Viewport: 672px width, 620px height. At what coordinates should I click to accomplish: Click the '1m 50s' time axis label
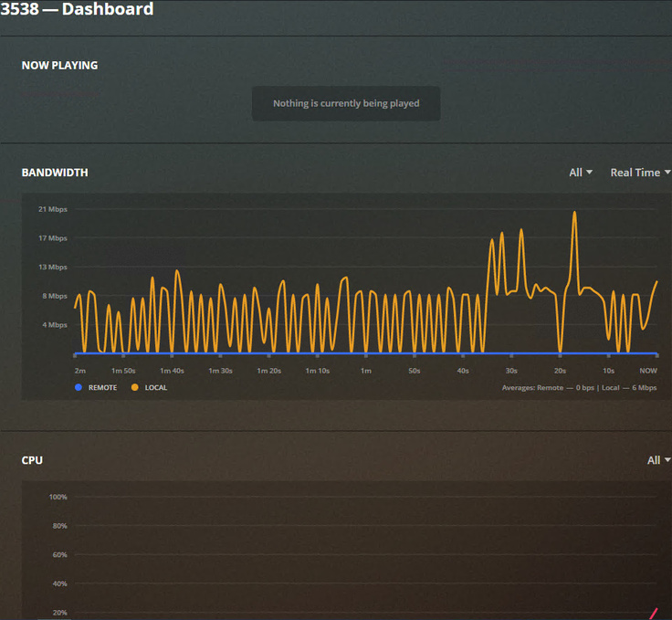123,371
